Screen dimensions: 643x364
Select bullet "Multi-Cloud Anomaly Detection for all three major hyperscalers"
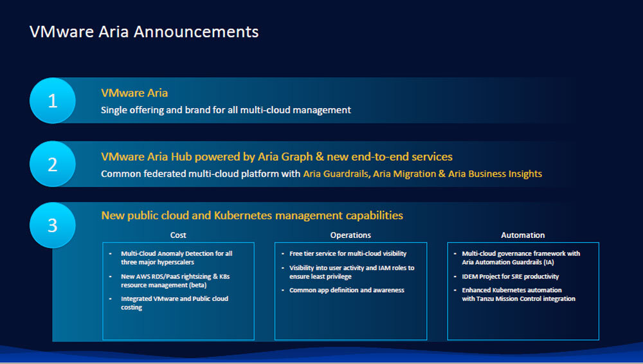(177, 258)
